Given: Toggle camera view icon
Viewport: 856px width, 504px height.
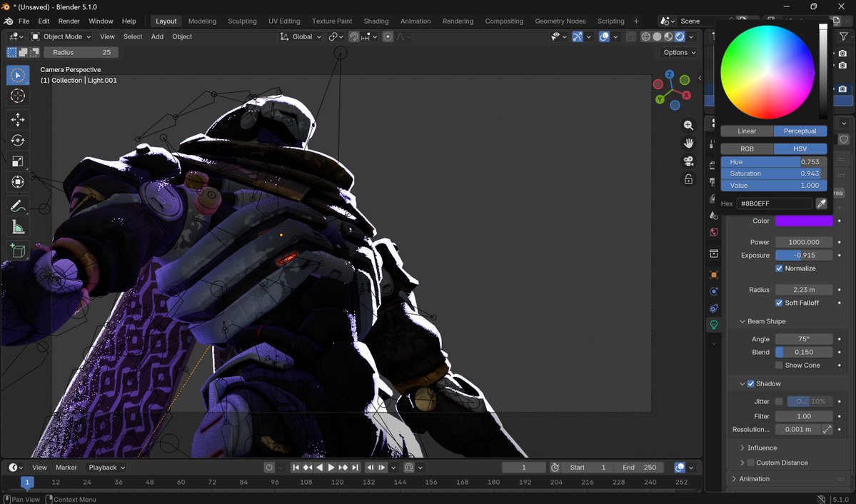Looking at the screenshot, I should point(688,161).
